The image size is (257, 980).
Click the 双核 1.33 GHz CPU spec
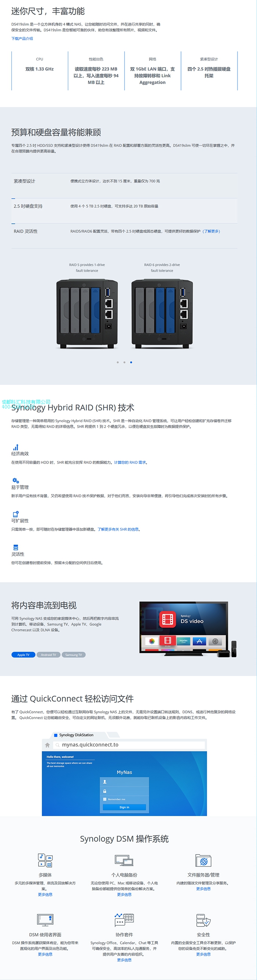tap(40, 69)
